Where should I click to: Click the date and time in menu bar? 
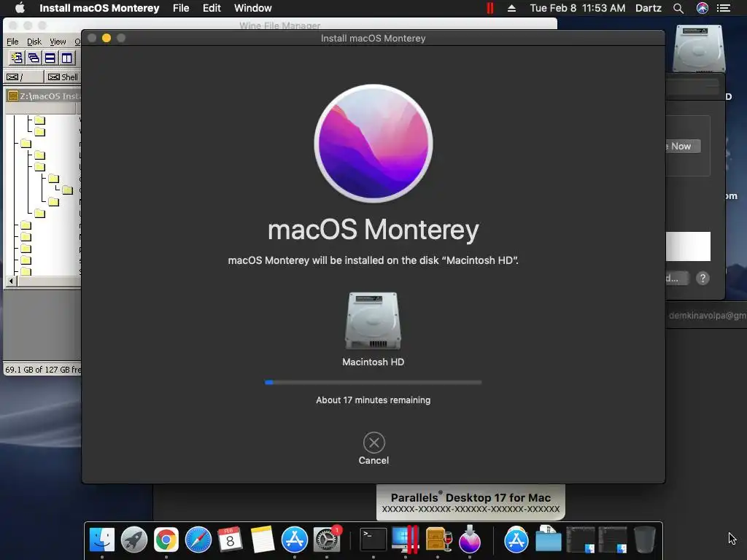pyautogui.click(x=578, y=8)
